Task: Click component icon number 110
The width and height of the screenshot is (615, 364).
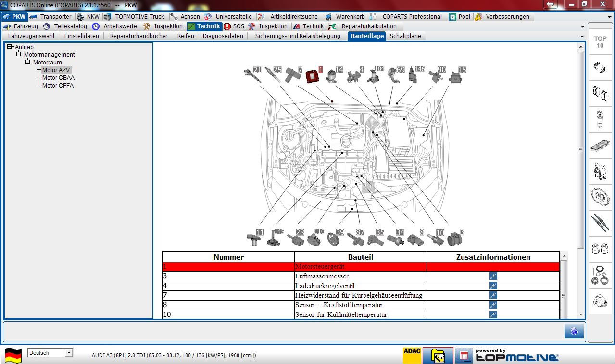Action: pos(316,238)
